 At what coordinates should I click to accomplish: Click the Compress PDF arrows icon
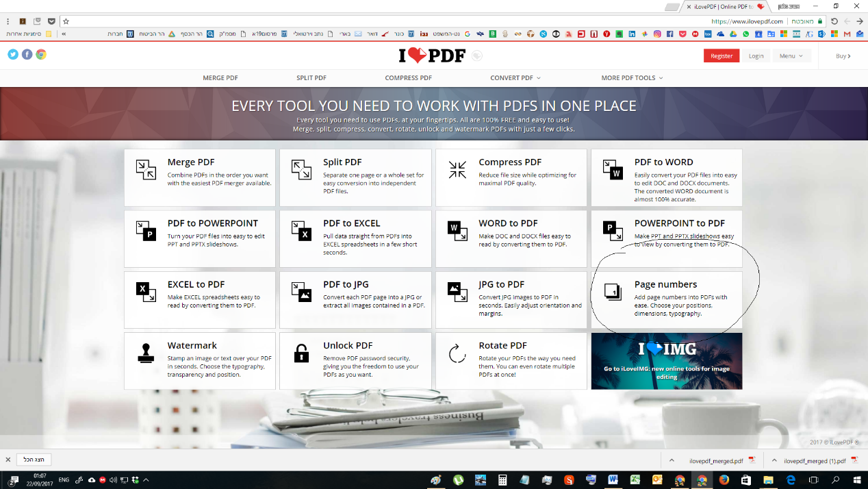457,169
